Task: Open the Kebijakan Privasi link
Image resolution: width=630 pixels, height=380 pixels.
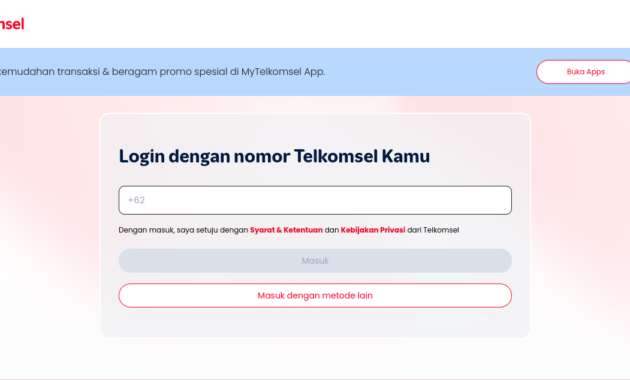Action: 373,230
